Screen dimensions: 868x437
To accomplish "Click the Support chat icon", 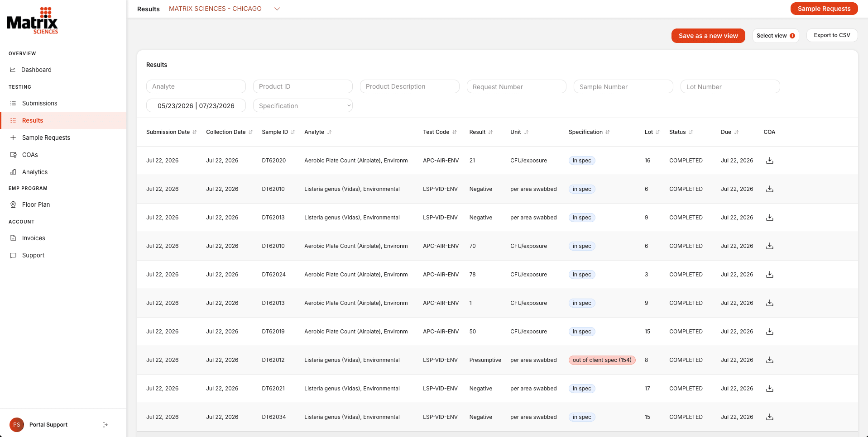I will (13, 255).
